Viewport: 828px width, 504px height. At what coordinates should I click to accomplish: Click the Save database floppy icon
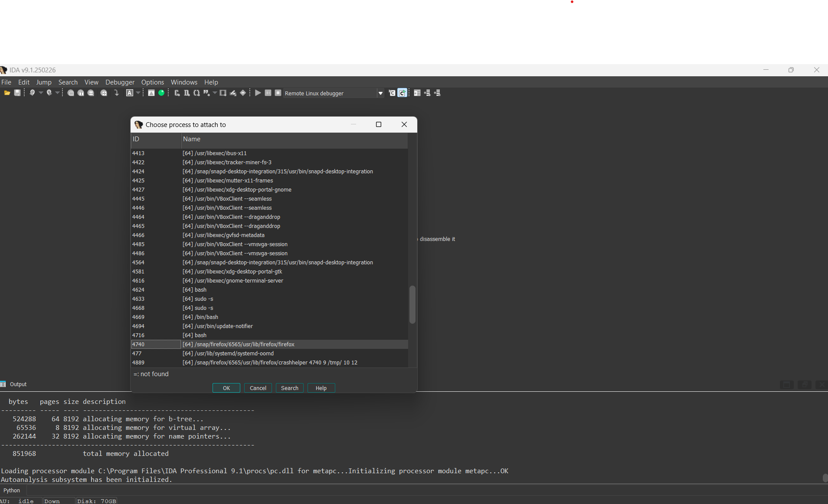pyautogui.click(x=17, y=93)
